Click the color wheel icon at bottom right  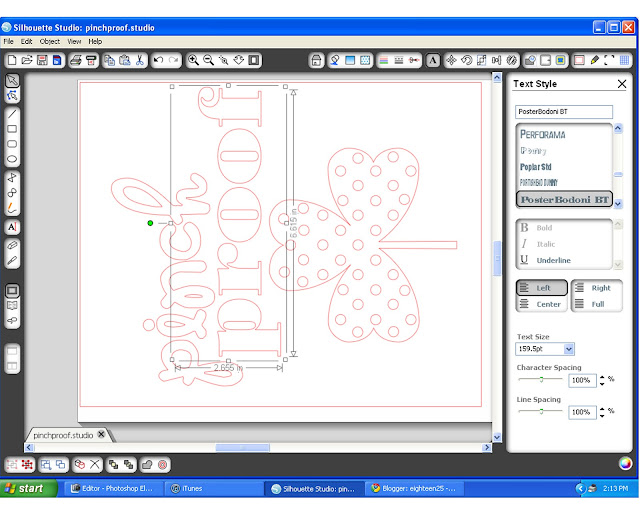click(x=625, y=464)
